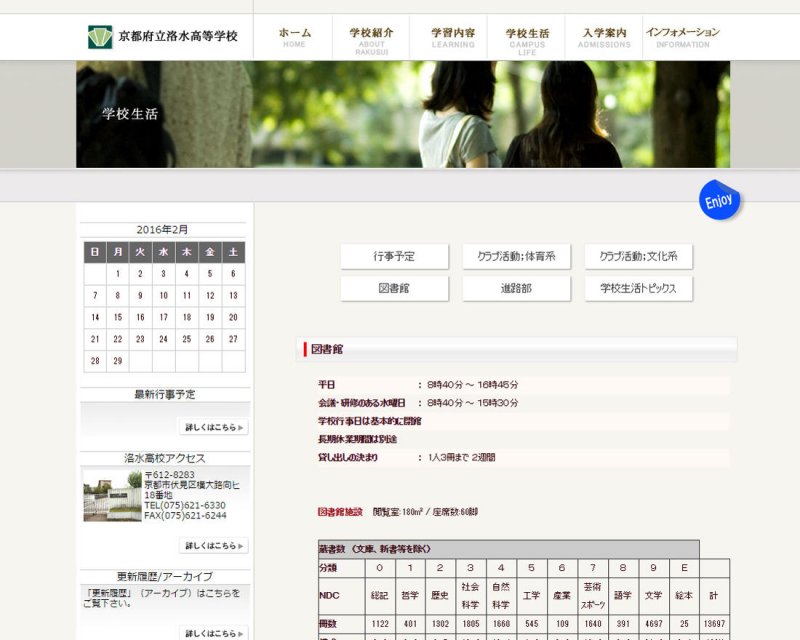Click 詳しくはこちら under 洛水高校アクセス

(x=213, y=546)
